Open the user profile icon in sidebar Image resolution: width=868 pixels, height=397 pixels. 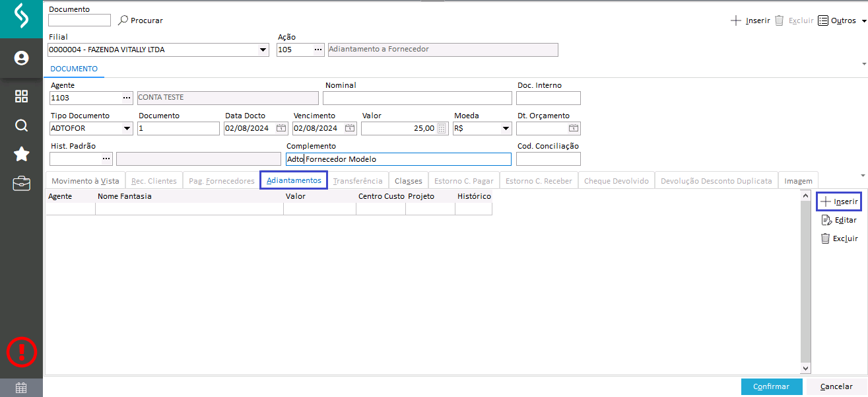point(21,58)
